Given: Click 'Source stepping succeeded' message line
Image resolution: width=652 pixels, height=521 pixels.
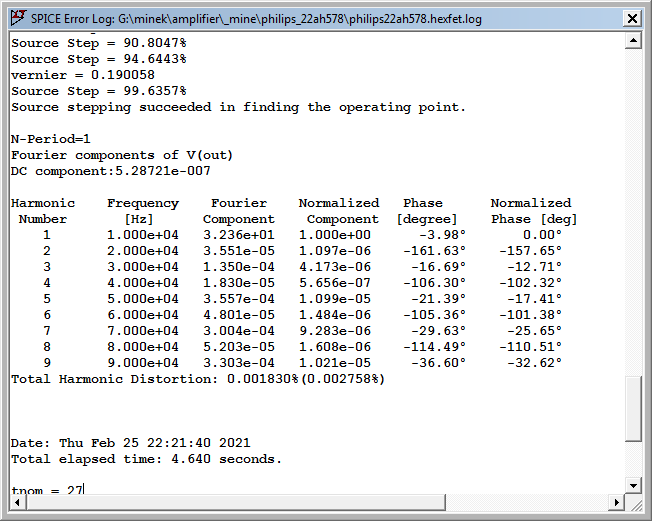Looking at the screenshot, I should coord(238,107).
